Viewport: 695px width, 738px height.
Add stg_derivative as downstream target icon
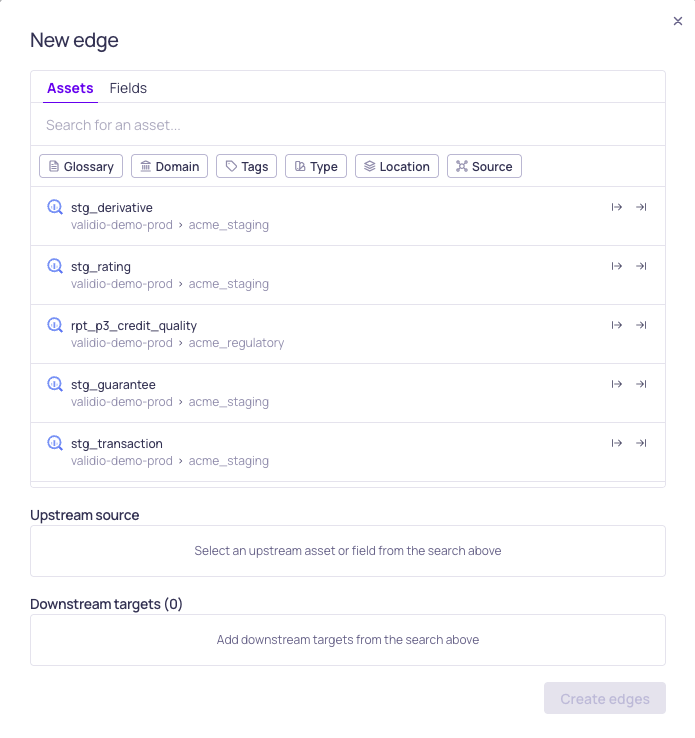tap(641, 207)
